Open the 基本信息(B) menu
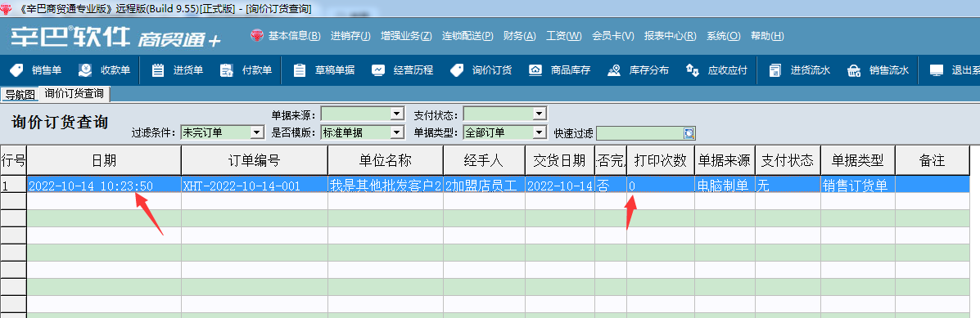Screen dimensions: 980x318 (295, 35)
